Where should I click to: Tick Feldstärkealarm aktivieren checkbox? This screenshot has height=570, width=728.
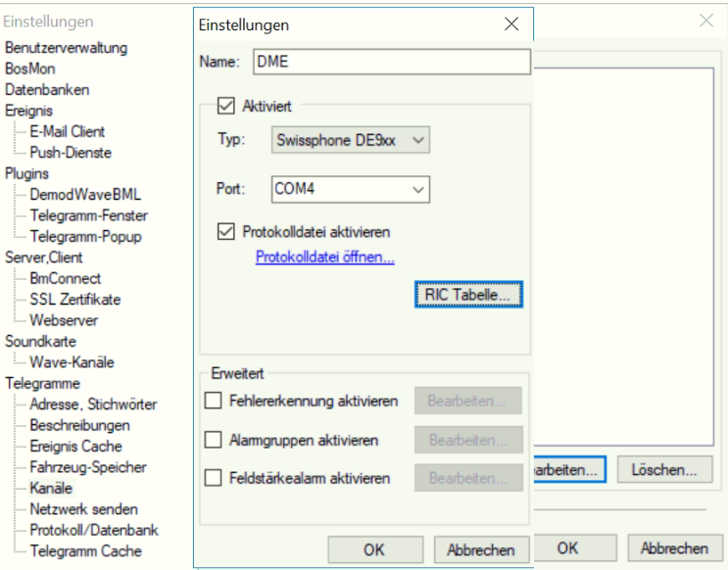click(x=213, y=478)
